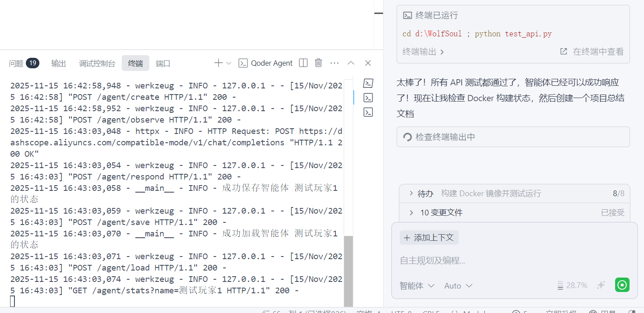Kill terminal with the trash icon

(x=319, y=63)
